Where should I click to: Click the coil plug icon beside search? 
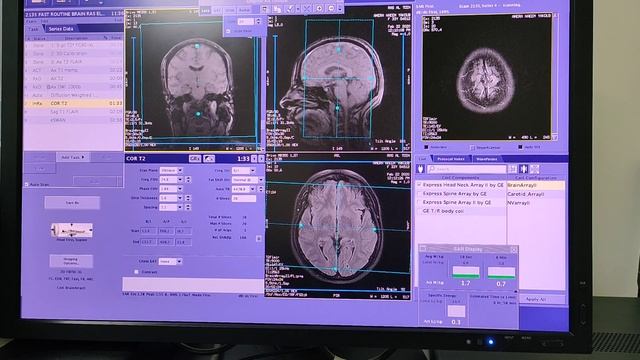(420, 169)
